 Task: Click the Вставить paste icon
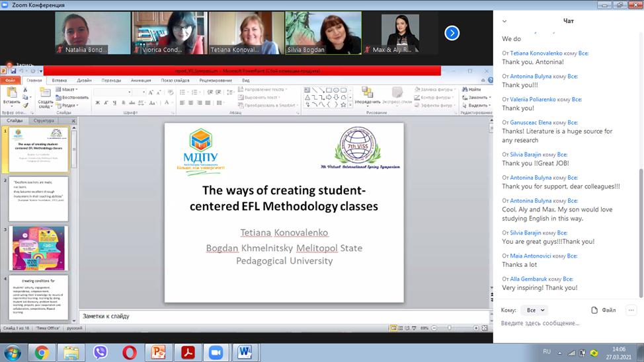click(x=11, y=93)
